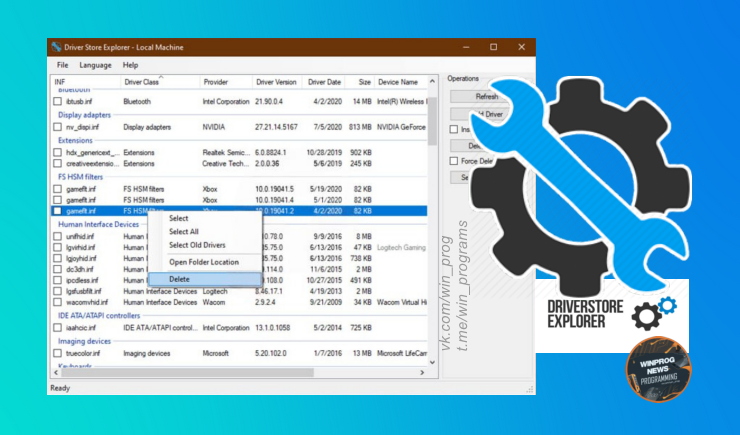Sort by the Device Name column header
The width and height of the screenshot is (740, 435).
[401, 82]
